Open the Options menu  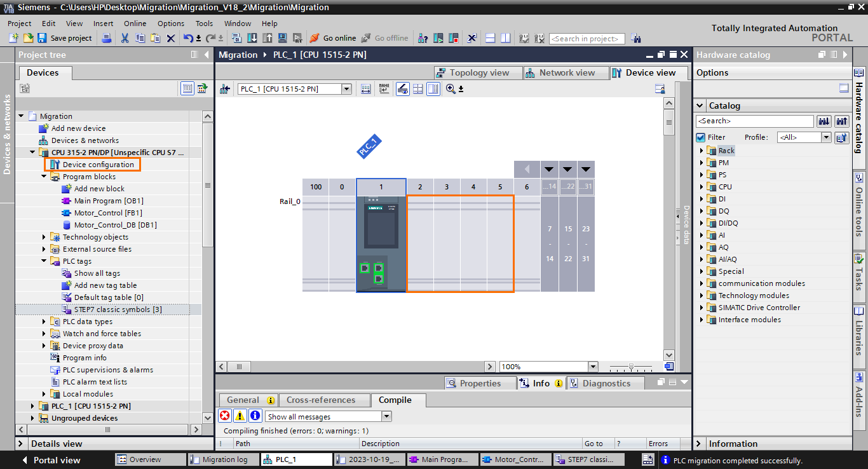click(170, 23)
